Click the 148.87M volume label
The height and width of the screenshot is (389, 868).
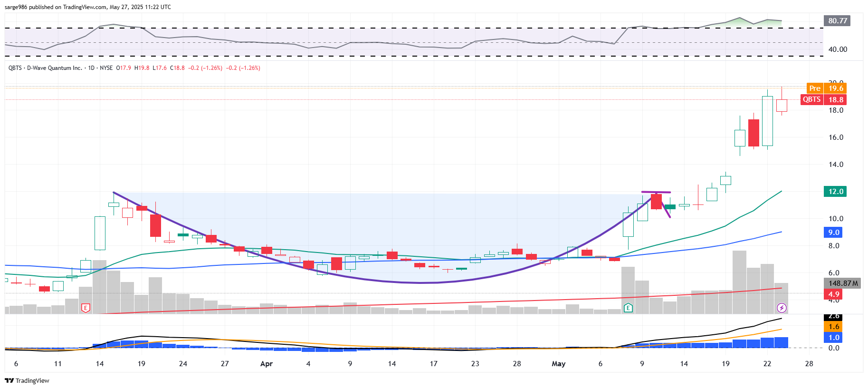(843, 283)
